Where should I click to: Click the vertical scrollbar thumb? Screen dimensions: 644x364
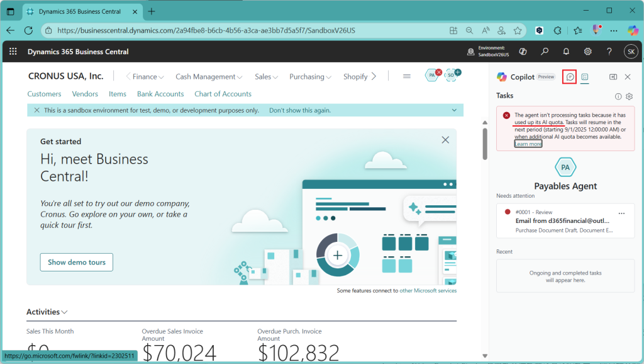[485, 144]
